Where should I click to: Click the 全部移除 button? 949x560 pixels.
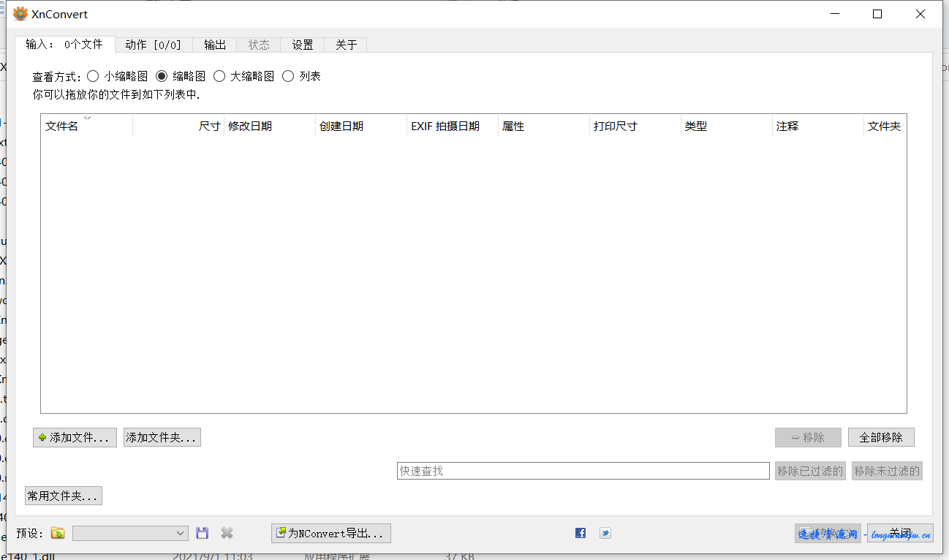tap(881, 437)
